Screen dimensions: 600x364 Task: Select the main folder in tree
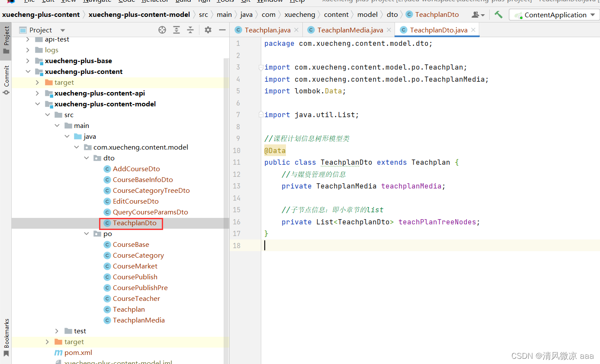(x=81, y=125)
